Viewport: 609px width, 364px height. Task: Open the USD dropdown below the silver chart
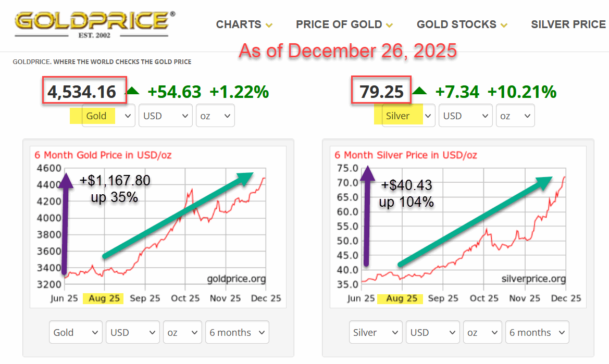(x=432, y=332)
